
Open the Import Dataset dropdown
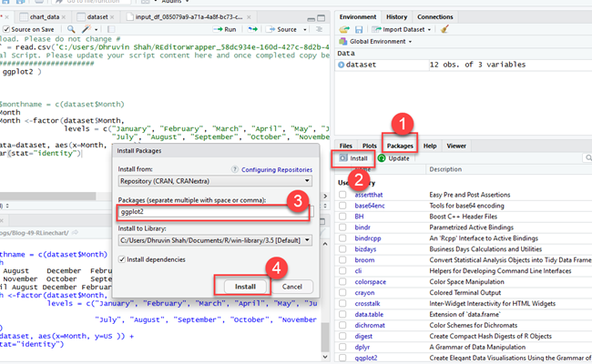coord(402,29)
